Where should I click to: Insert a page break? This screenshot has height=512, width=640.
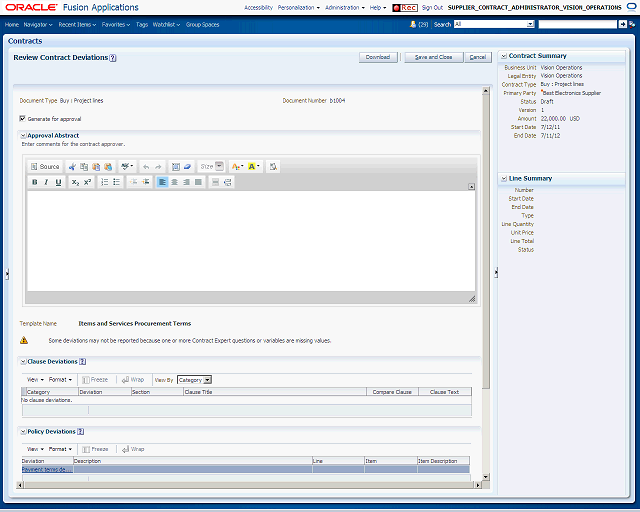227,182
